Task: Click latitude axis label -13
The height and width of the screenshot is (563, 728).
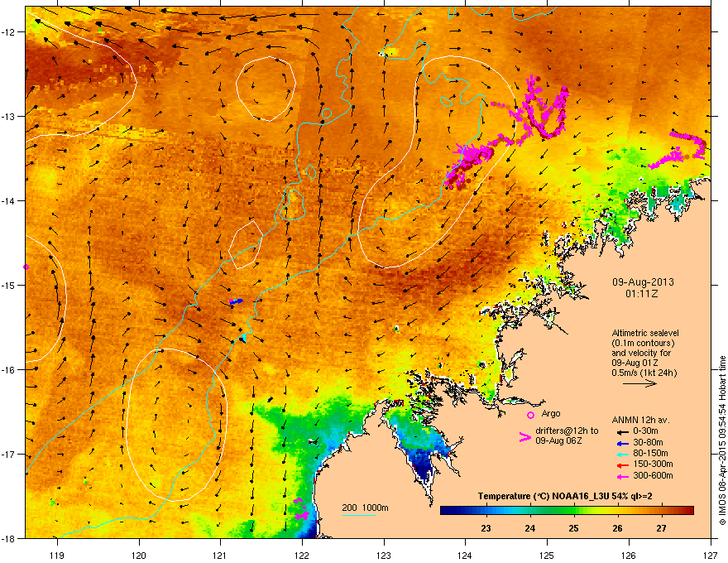Action: pyautogui.click(x=8, y=117)
